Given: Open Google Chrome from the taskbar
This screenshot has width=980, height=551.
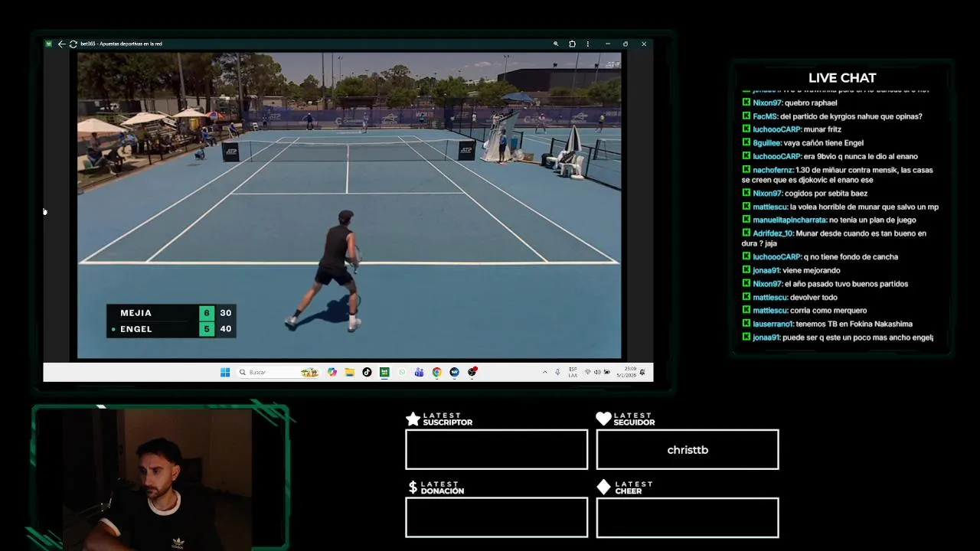Looking at the screenshot, I should tap(436, 372).
